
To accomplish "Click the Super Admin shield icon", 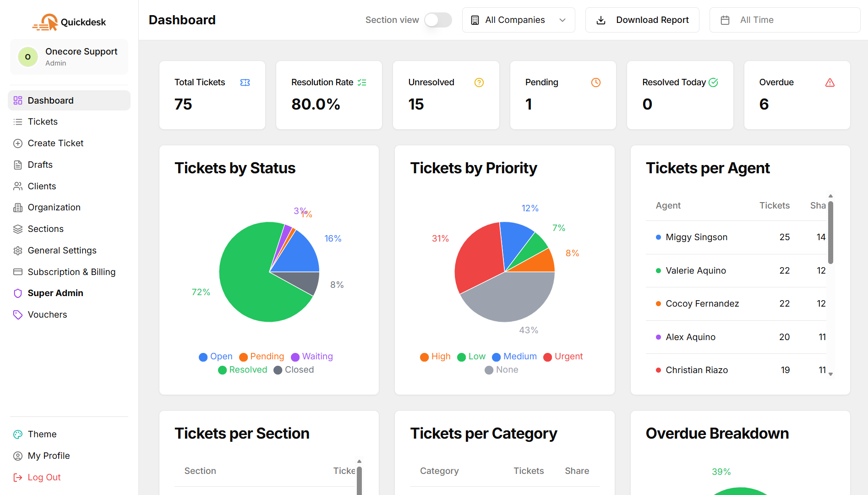I will (x=18, y=293).
